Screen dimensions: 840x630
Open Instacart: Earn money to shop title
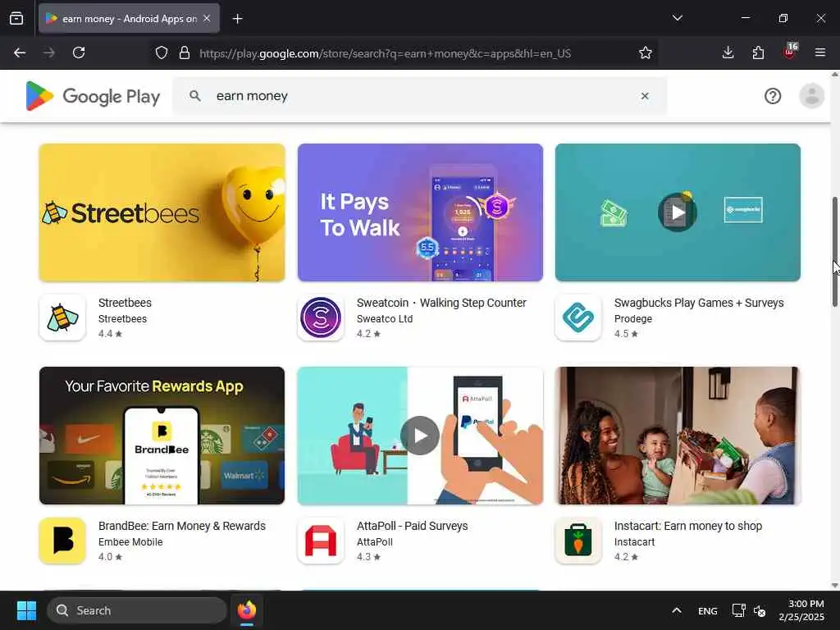[x=688, y=526]
